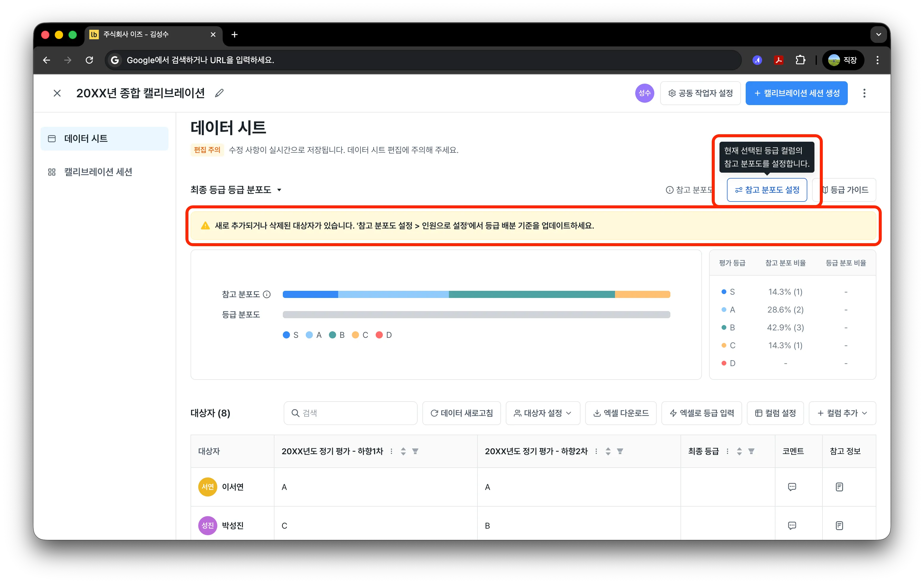The image size is (924, 584).
Task: Click the pencil icon to edit the calibration title
Action: coord(219,93)
